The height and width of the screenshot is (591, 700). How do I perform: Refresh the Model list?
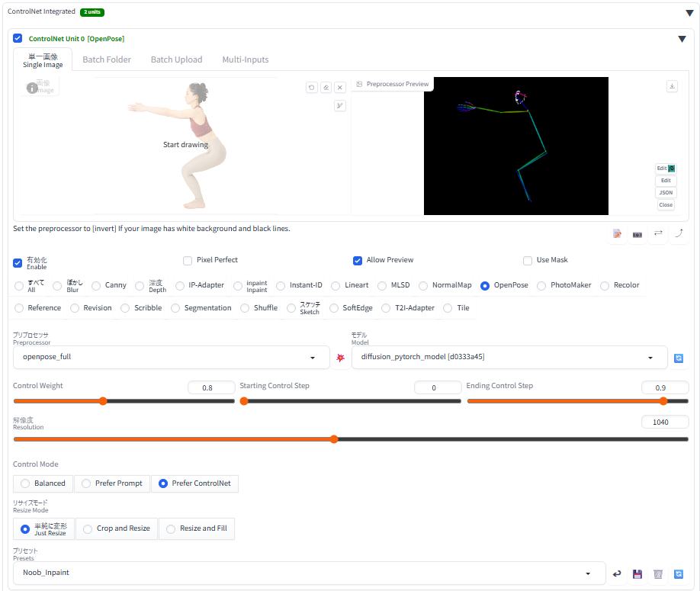pyautogui.click(x=679, y=357)
